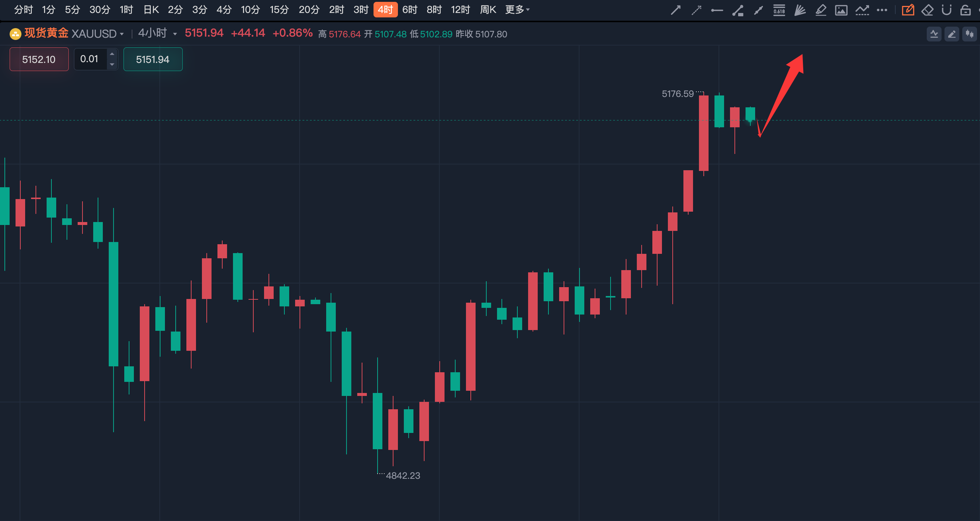Select the eraser tool
Screen dimensions: 980x521
coord(927,10)
